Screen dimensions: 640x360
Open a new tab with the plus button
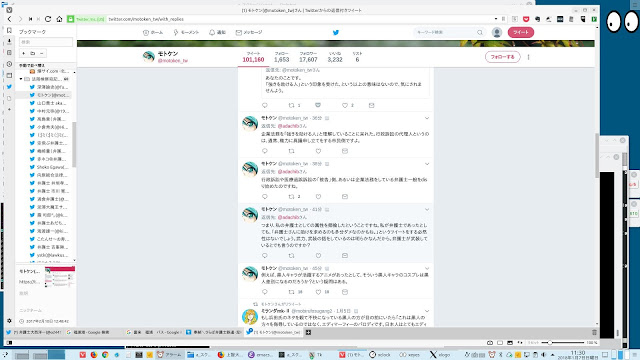(x=309, y=332)
